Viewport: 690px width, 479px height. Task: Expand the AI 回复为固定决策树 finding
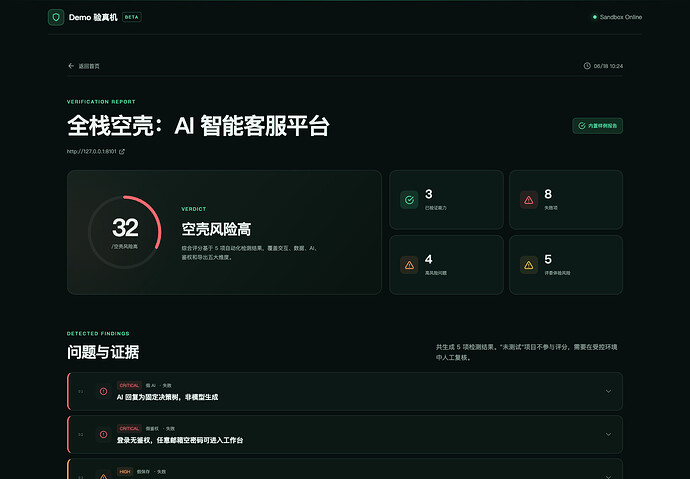[x=608, y=391]
